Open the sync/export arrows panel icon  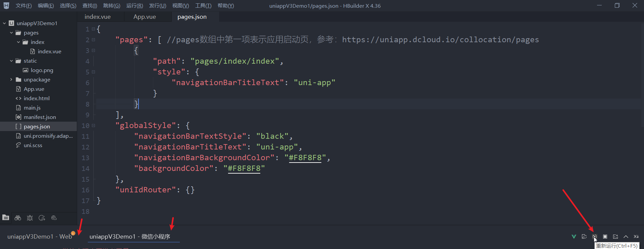(42, 218)
